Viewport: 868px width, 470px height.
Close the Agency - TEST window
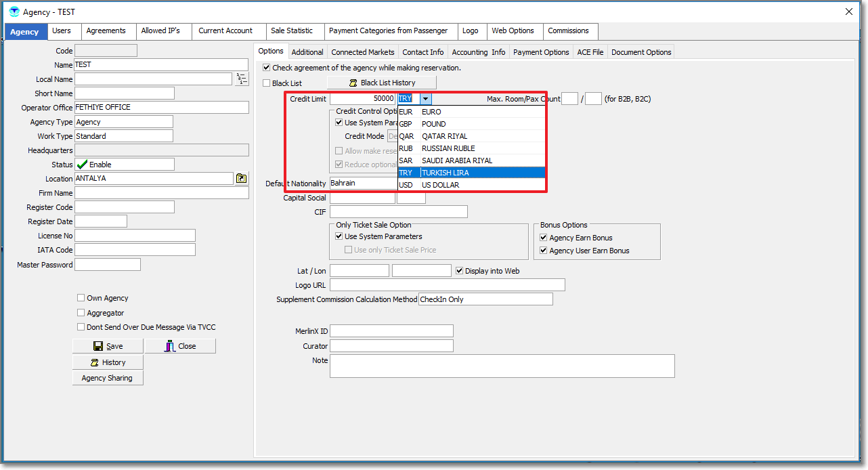coord(849,12)
